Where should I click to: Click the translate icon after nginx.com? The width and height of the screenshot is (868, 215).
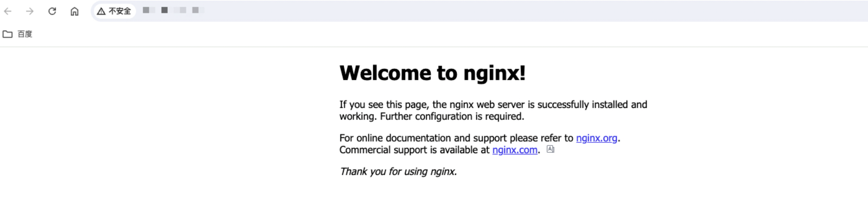pyautogui.click(x=550, y=149)
